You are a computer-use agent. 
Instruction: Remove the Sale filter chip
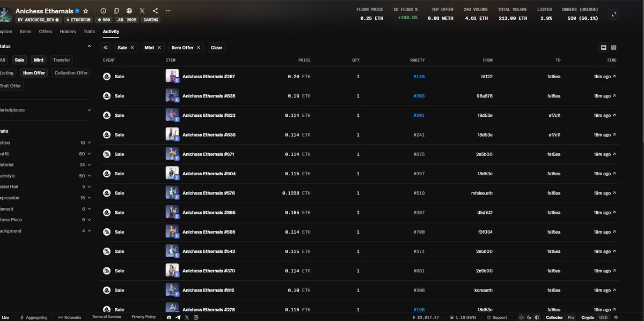click(x=132, y=48)
